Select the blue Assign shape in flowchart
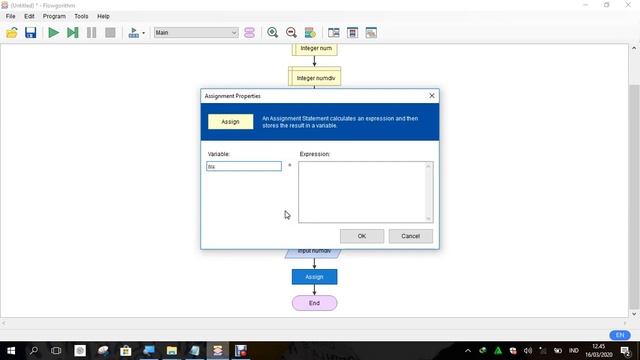Viewport: 640px width, 360px height. click(315, 277)
